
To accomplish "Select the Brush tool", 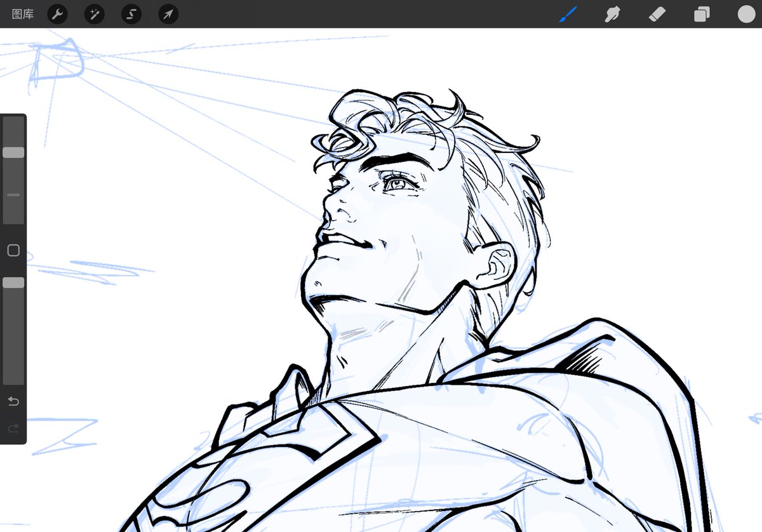I will click(x=568, y=14).
